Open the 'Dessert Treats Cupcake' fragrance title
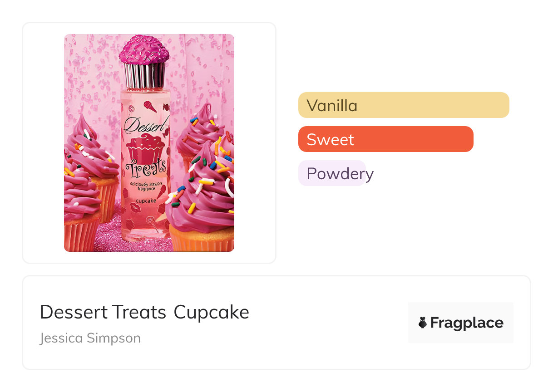Viewport: 553px width, 392px height. tap(144, 312)
